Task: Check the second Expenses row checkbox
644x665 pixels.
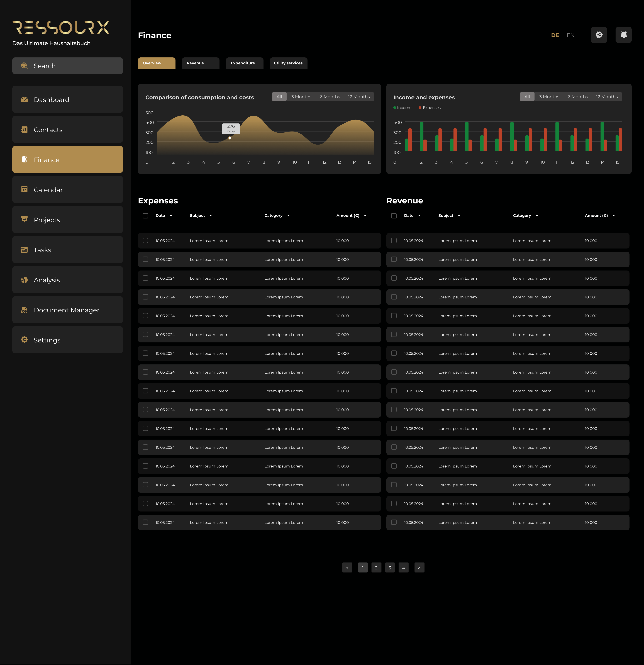Action: click(146, 259)
